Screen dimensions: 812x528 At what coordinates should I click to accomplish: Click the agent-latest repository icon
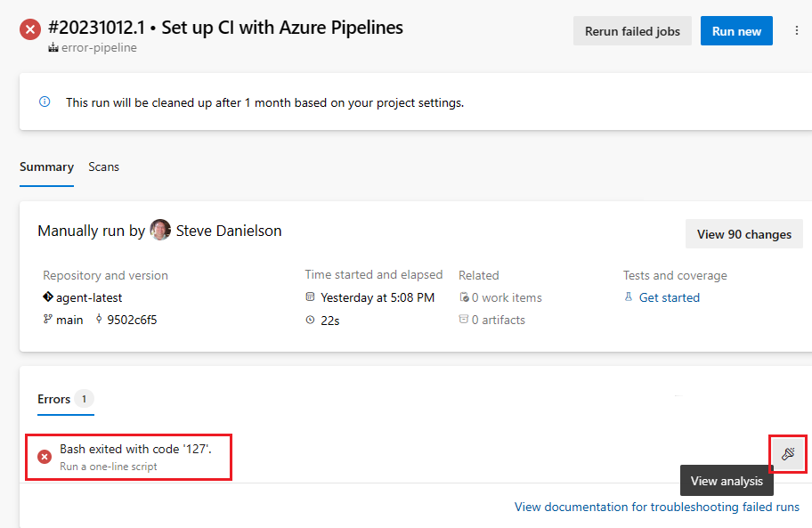pyautogui.click(x=48, y=297)
